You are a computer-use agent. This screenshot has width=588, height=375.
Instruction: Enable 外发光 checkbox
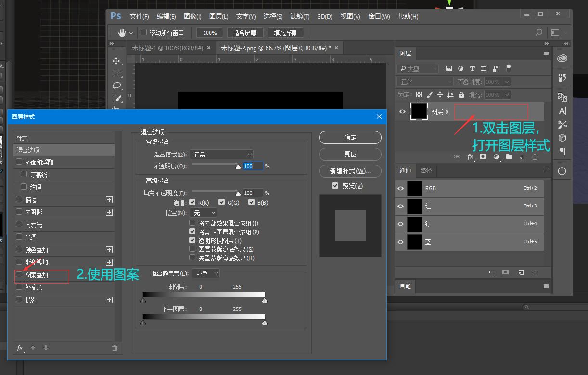[x=19, y=287]
